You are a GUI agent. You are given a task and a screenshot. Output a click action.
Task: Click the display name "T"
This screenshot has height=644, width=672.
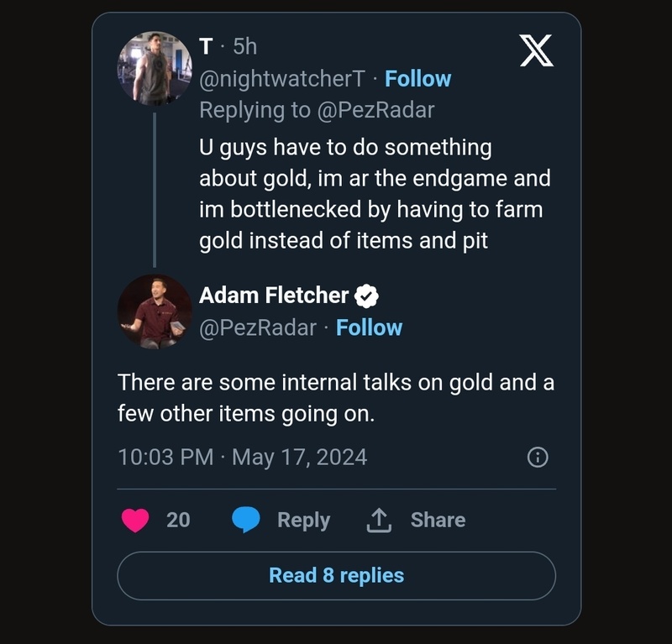pyautogui.click(x=207, y=46)
